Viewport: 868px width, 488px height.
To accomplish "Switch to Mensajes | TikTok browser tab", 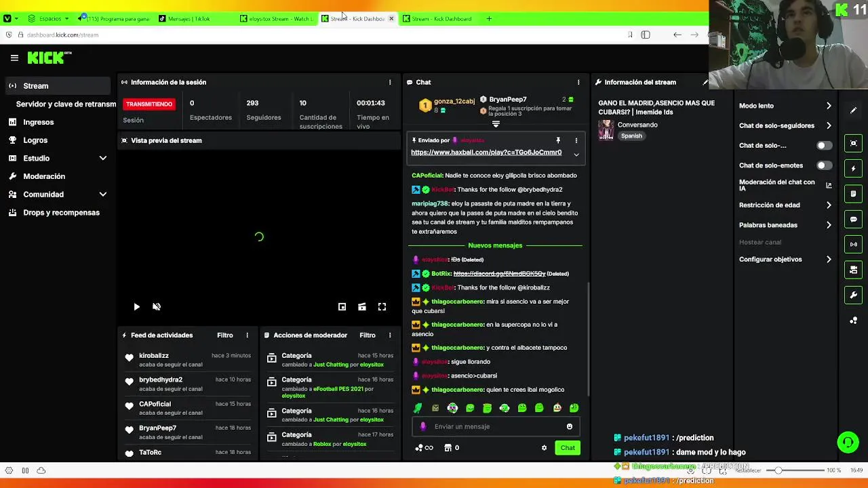I will 189,18.
